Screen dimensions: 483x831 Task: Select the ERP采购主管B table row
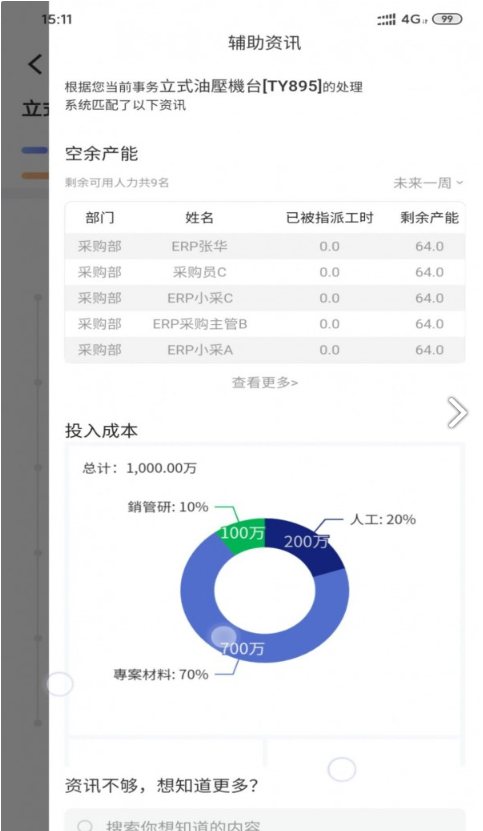pyautogui.click(x=265, y=324)
